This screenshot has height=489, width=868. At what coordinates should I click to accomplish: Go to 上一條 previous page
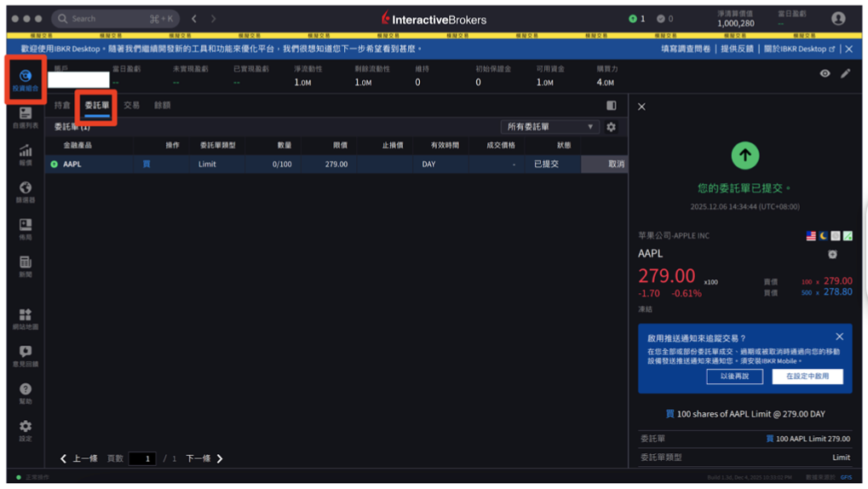click(x=79, y=458)
